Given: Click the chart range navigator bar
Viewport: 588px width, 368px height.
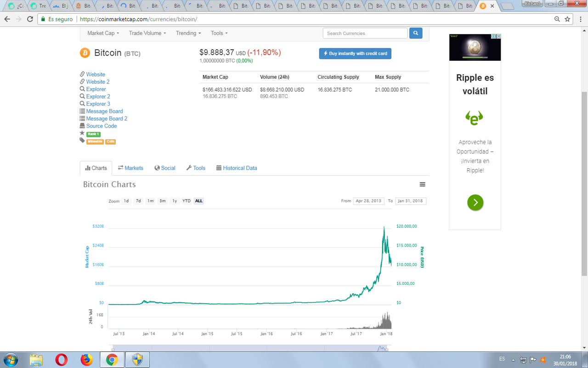Looking at the screenshot, I should point(250,348).
